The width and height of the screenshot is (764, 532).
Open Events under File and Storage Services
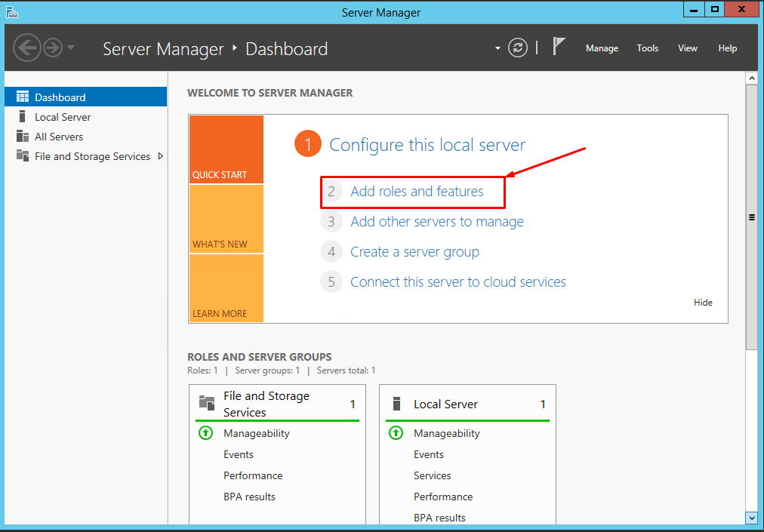(x=239, y=454)
